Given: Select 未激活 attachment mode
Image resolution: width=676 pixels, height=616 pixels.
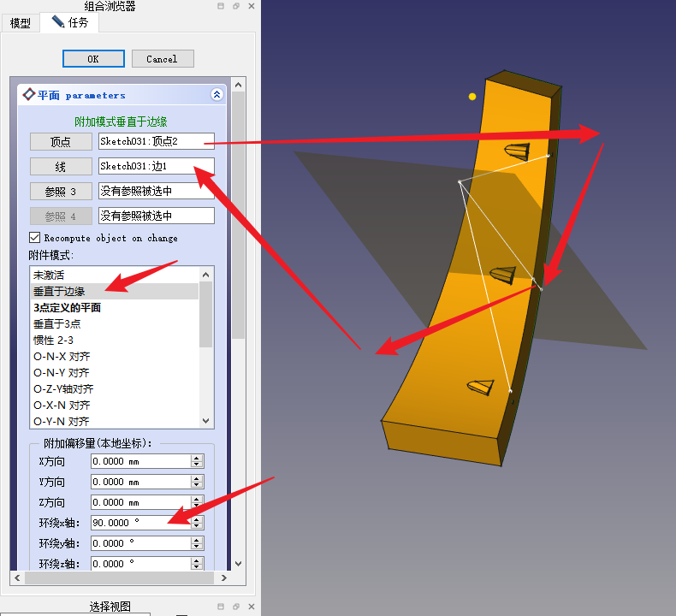Looking at the screenshot, I should [115, 275].
